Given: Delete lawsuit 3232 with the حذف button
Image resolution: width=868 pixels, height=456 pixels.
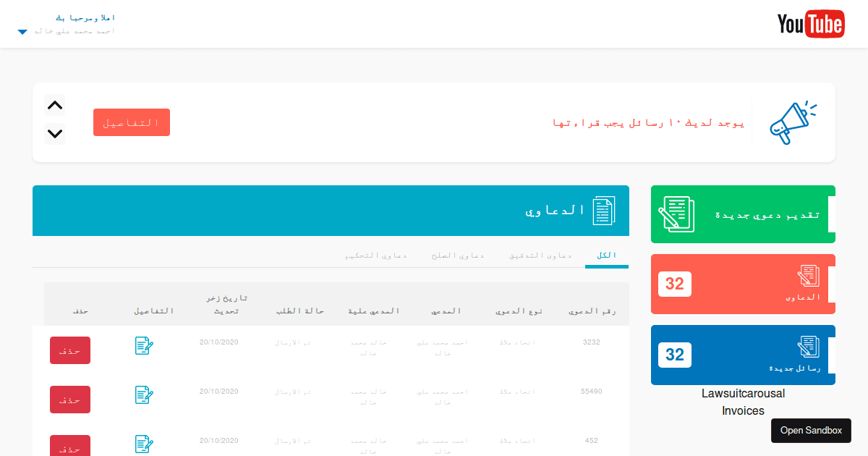Looking at the screenshot, I should tap(70, 350).
